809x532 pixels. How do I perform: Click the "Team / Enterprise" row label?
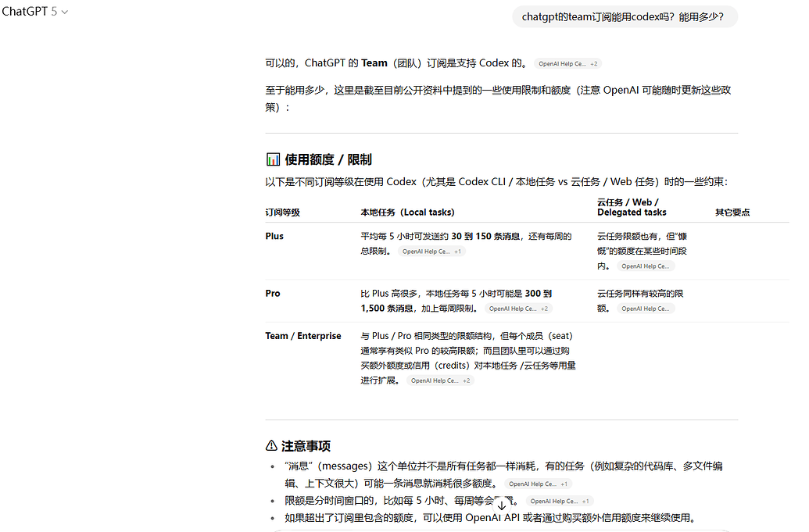[302, 336]
